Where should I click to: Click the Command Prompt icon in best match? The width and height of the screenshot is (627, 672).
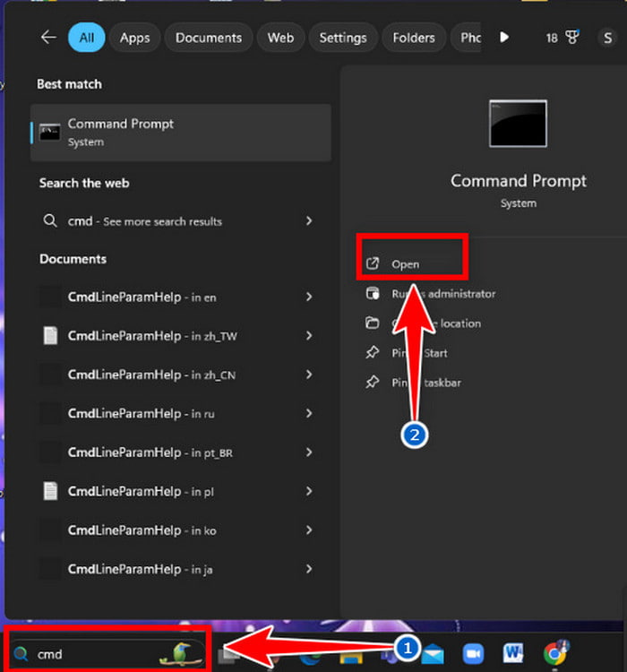click(x=50, y=133)
